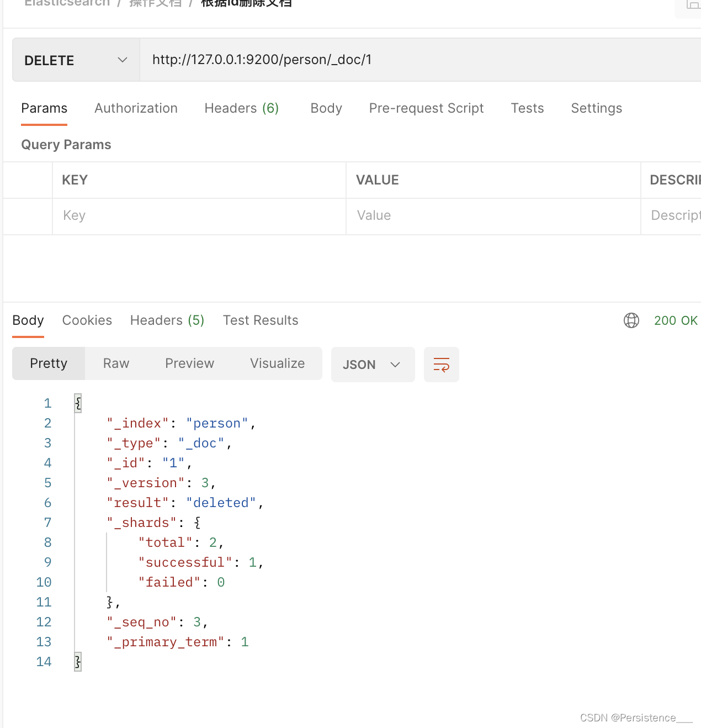The height and width of the screenshot is (728, 701).
Task: Click the "total" key in shards
Action: click(165, 543)
